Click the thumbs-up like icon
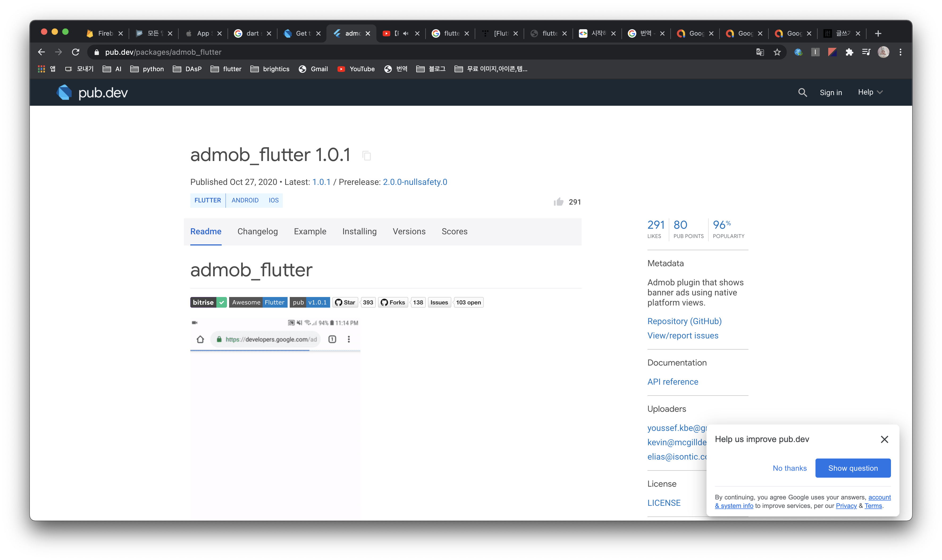This screenshot has height=560, width=942. (x=558, y=202)
